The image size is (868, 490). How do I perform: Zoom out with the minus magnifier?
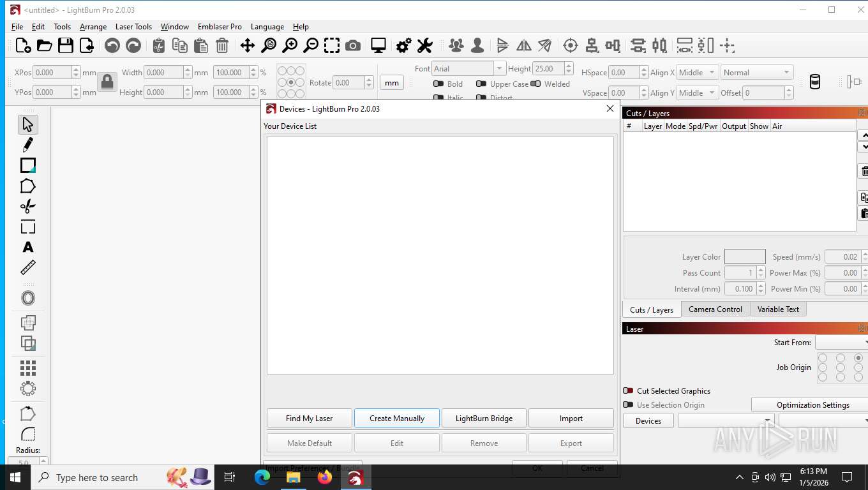pyautogui.click(x=311, y=45)
